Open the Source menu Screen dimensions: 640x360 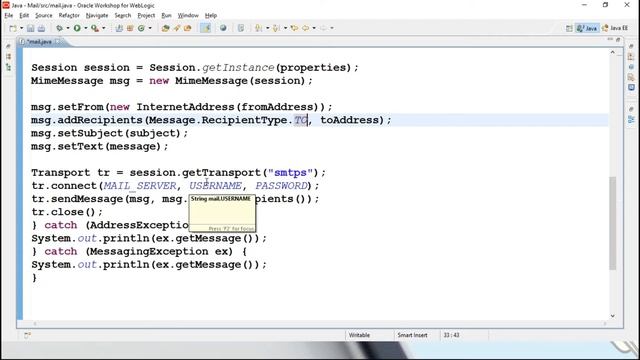click(x=44, y=16)
